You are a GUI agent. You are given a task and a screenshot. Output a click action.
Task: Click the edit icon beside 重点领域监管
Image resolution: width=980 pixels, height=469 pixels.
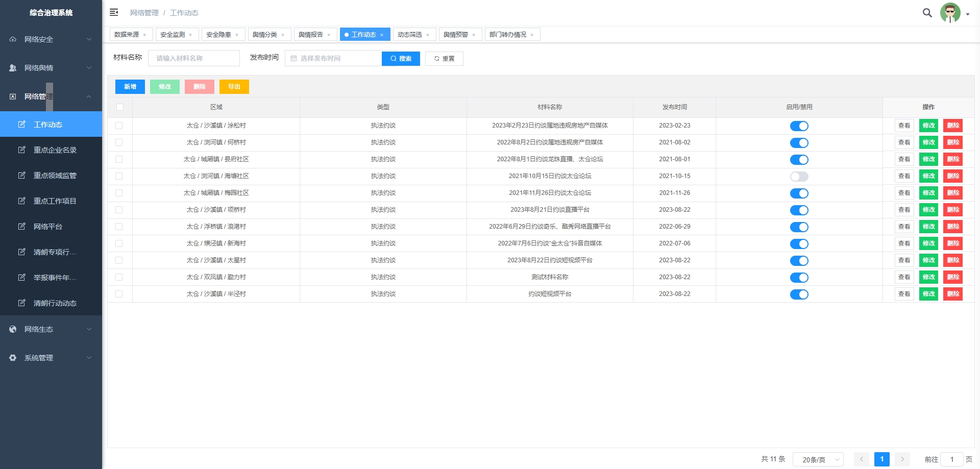21,175
